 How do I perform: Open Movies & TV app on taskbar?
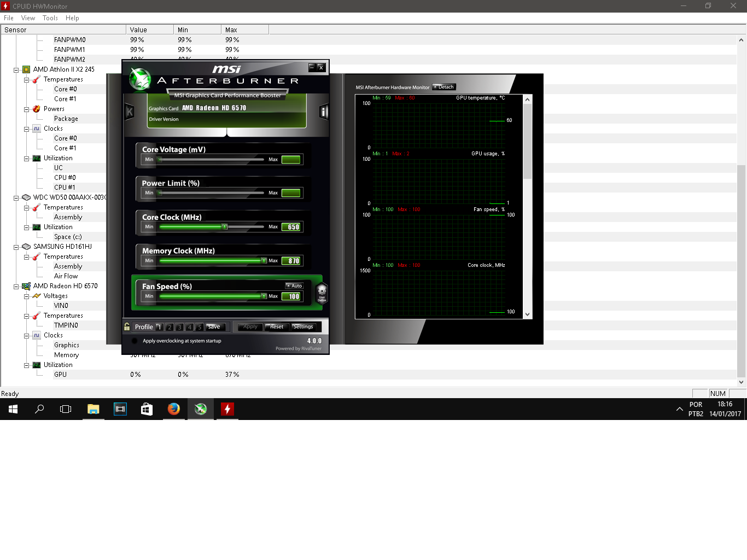pyautogui.click(x=120, y=409)
